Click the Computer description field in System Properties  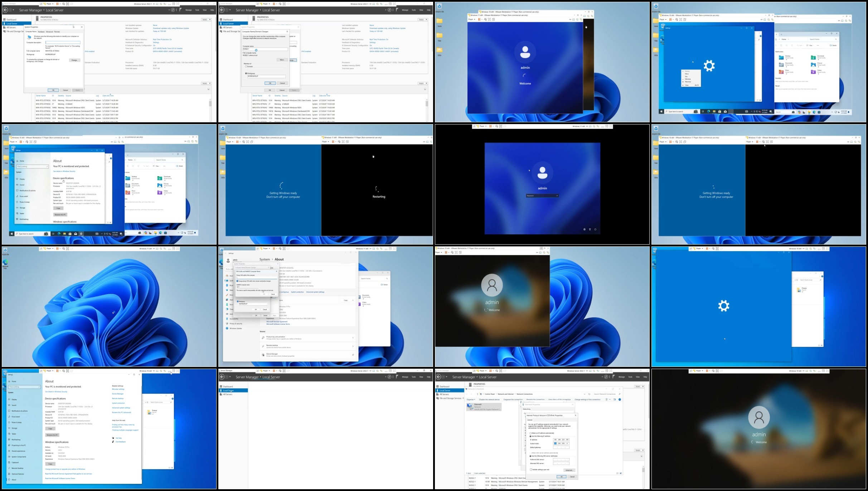63,42
